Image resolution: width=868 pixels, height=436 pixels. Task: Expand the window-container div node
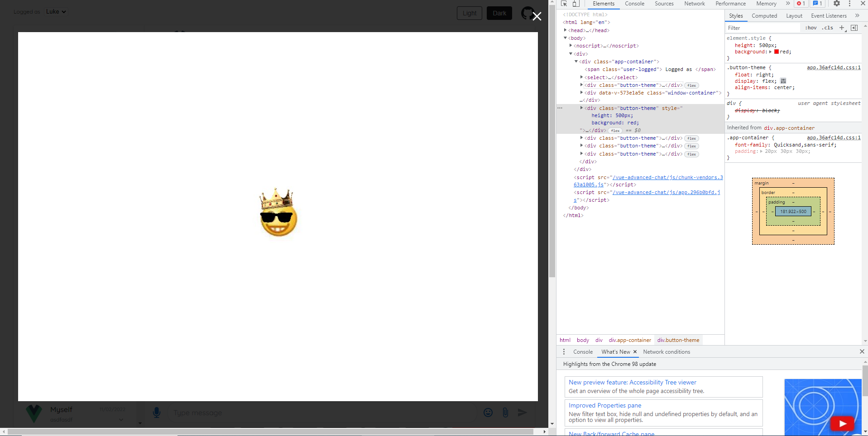pyautogui.click(x=581, y=93)
